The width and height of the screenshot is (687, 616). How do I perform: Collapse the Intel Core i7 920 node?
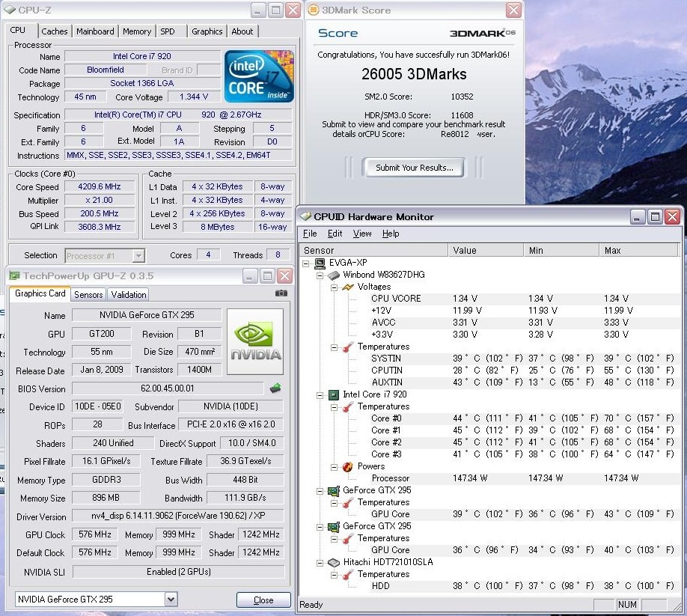[320, 395]
